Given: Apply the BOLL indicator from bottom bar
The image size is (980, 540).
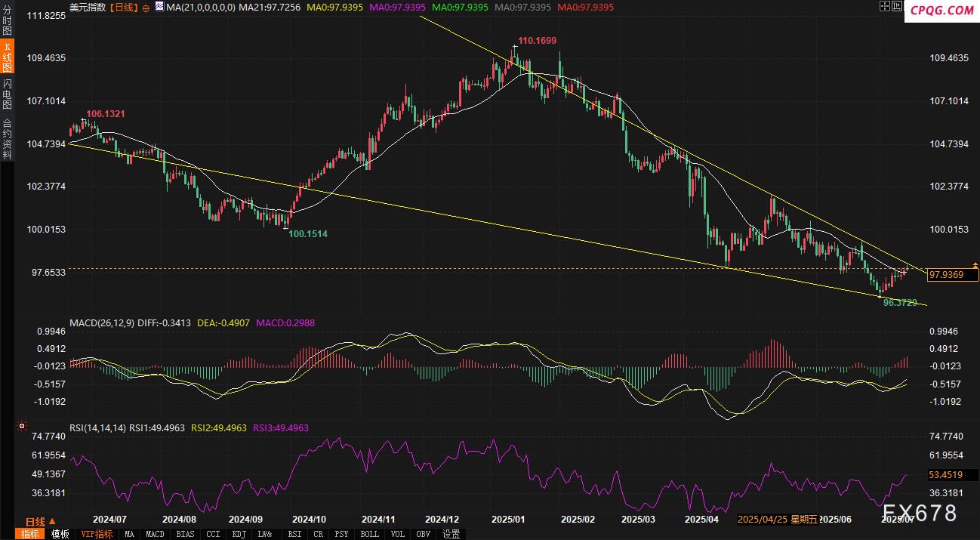Looking at the screenshot, I should tap(370, 534).
